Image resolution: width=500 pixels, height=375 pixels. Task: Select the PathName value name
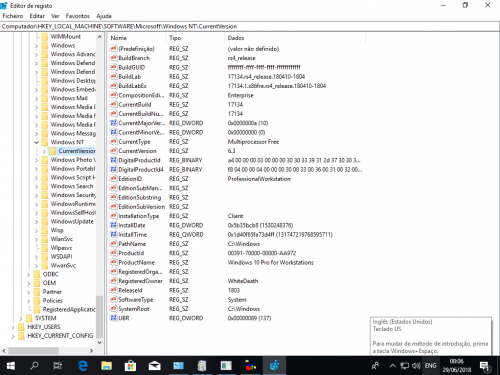point(132,244)
